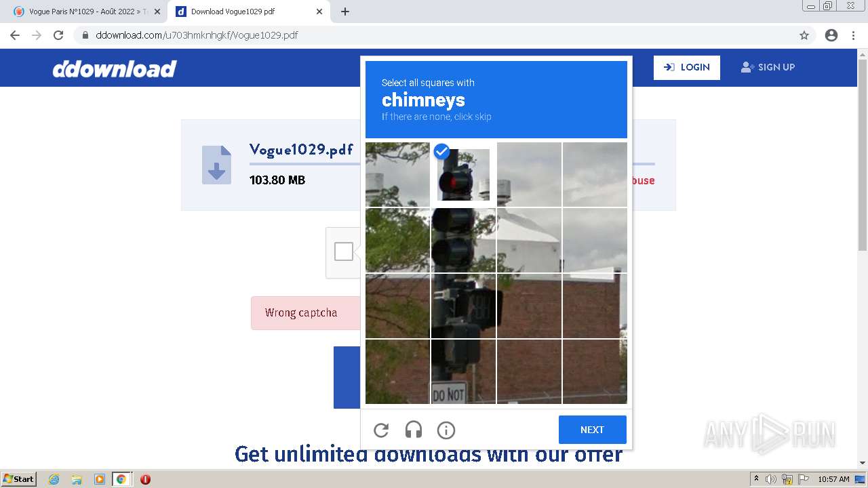The width and height of the screenshot is (868, 488).
Task: Open the LOGIN button
Action: [x=687, y=67]
